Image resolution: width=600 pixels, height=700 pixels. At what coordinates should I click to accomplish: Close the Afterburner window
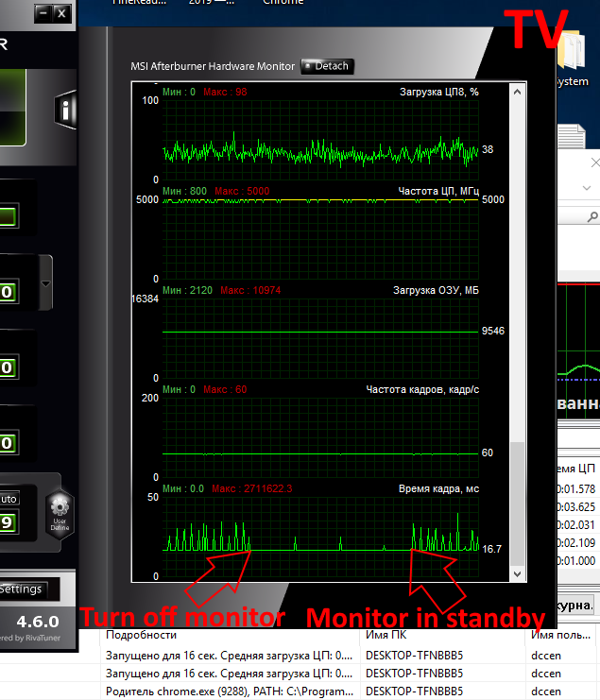(x=61, y=13)
